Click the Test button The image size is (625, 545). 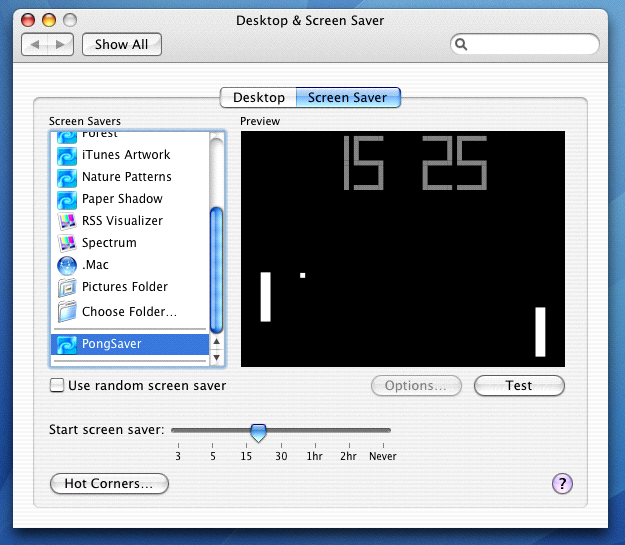point(519,386)
